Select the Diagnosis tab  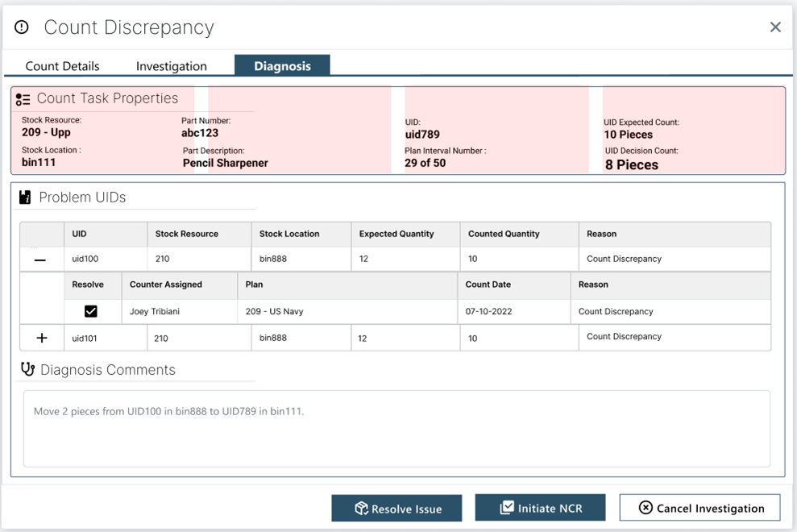click(x=282, y=65)
